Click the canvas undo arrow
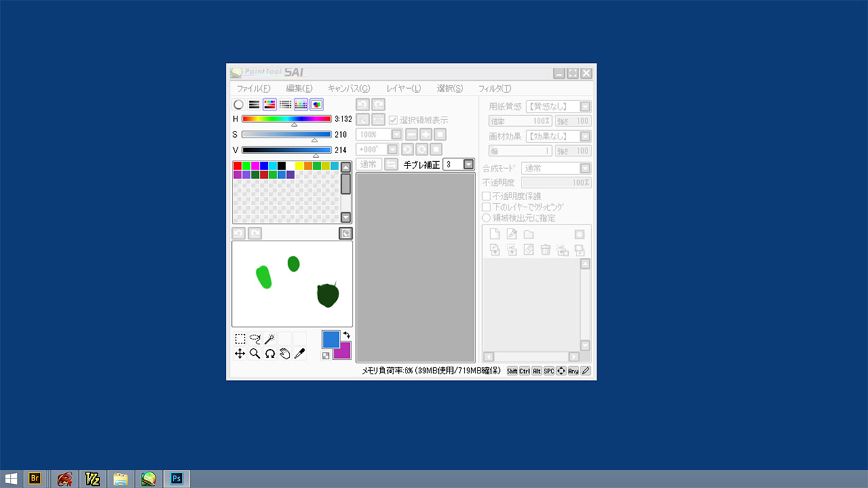The height and width of the screenshot is (488, 868). (x=363, y=104)
